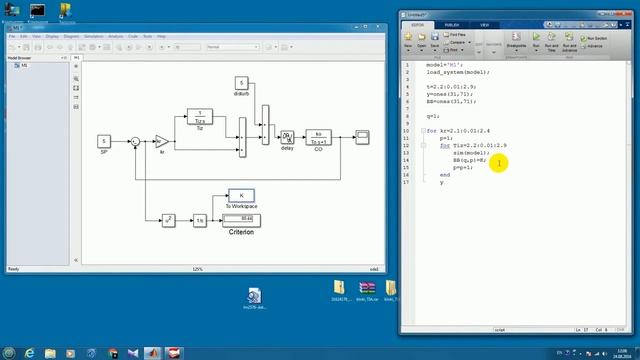The width and height of the screenshot is (640, 360).
Task: Switch to the PUBLISH ribbon tab
Action: [x=451, y=25]
